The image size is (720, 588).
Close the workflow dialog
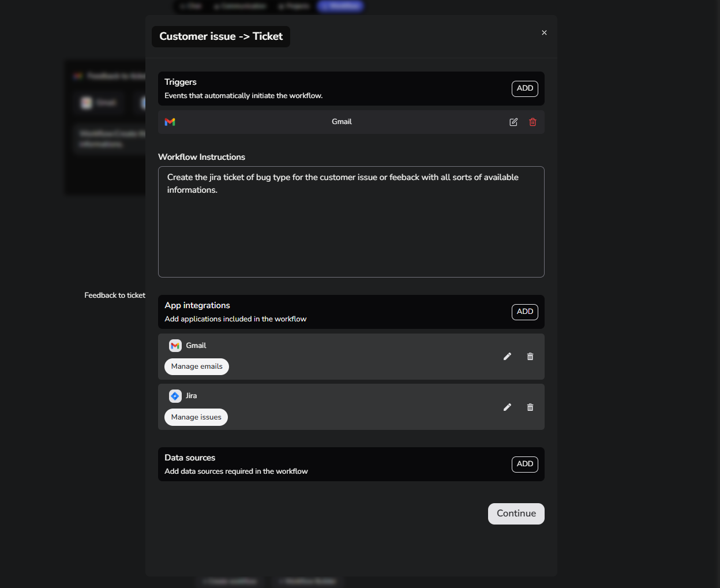point(544,33)
